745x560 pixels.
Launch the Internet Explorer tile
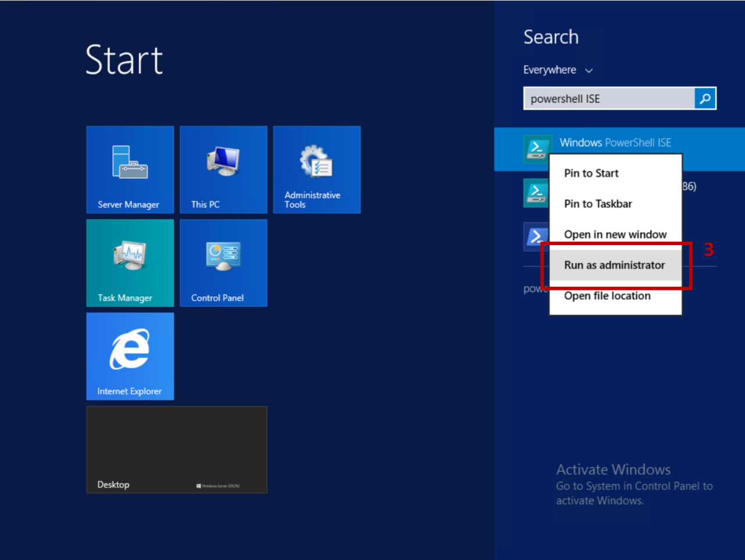tap(130, 356)
